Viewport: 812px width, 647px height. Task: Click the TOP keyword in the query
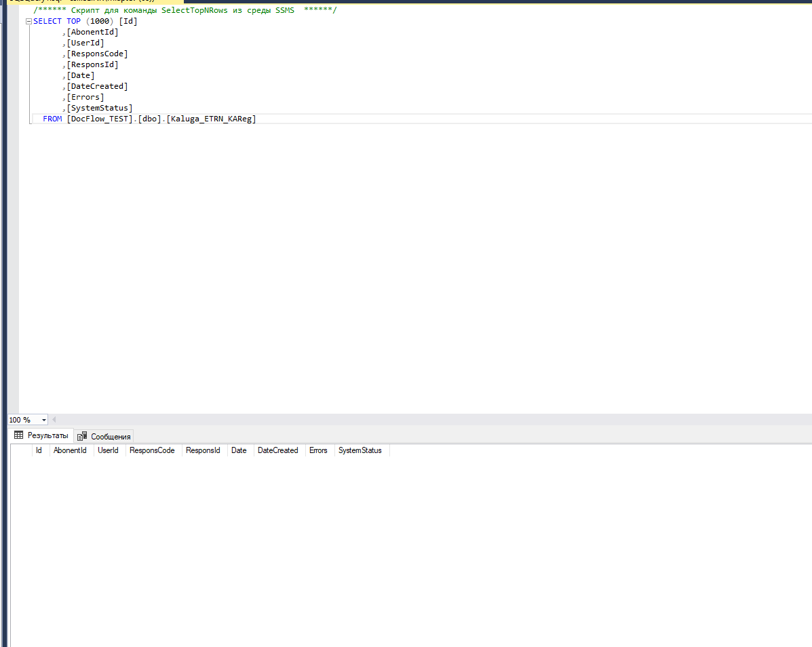tap(73, 21)
